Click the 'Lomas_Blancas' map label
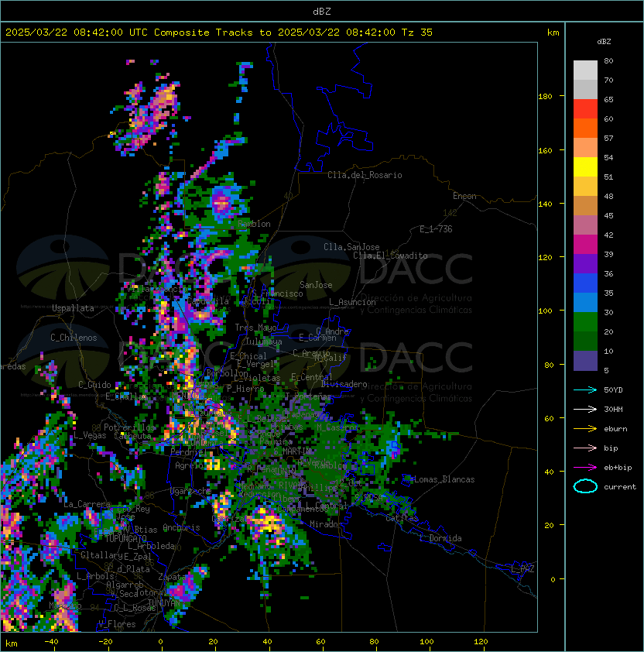Image resolution: width=644 pixels, height=652 pixels. click(444, 479)
